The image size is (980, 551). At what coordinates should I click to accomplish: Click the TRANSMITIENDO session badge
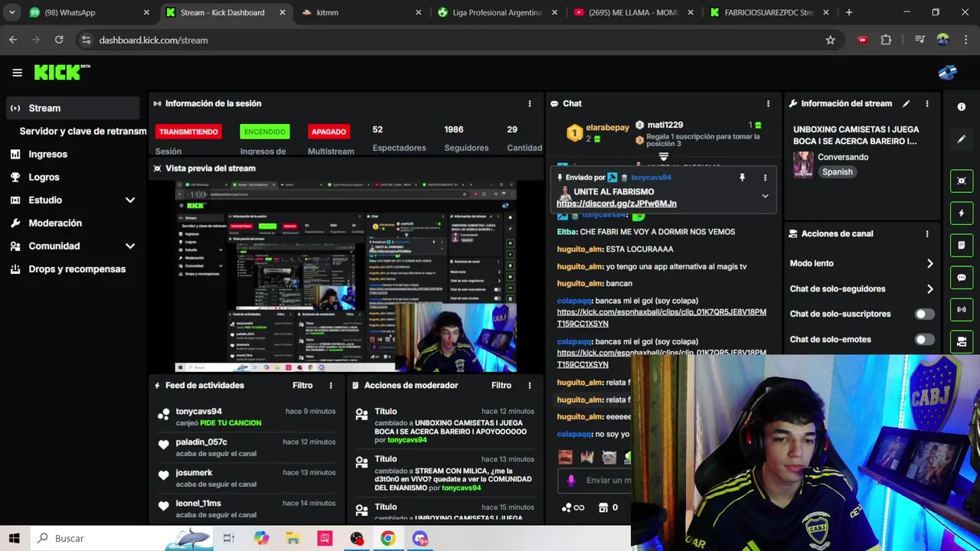click(x=188, y=132)
